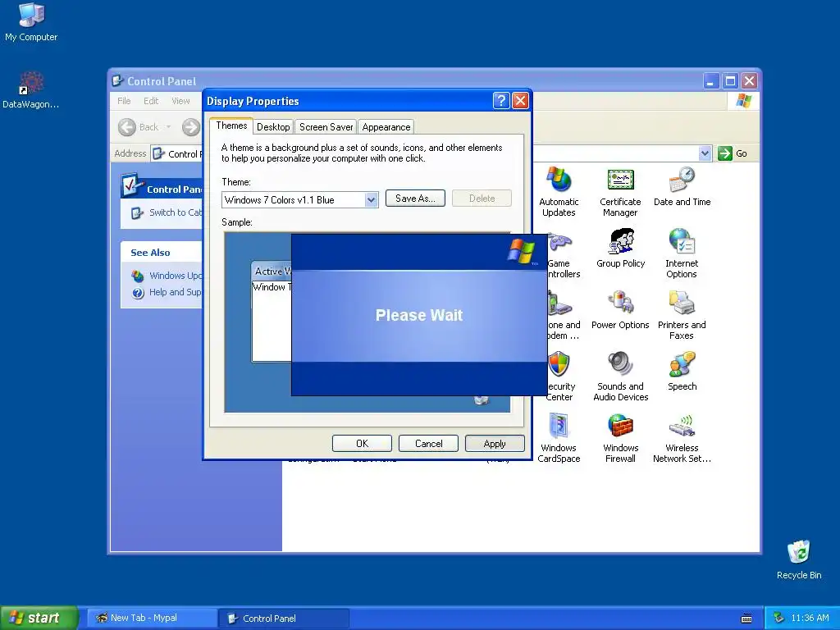
Task: Click Windows Update link in See Also
Action: pyautogui.click(x=176, y=276)
